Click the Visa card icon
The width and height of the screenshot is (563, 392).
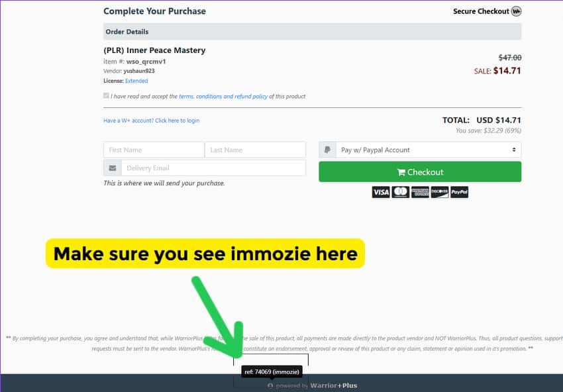(x=381, y=192)
